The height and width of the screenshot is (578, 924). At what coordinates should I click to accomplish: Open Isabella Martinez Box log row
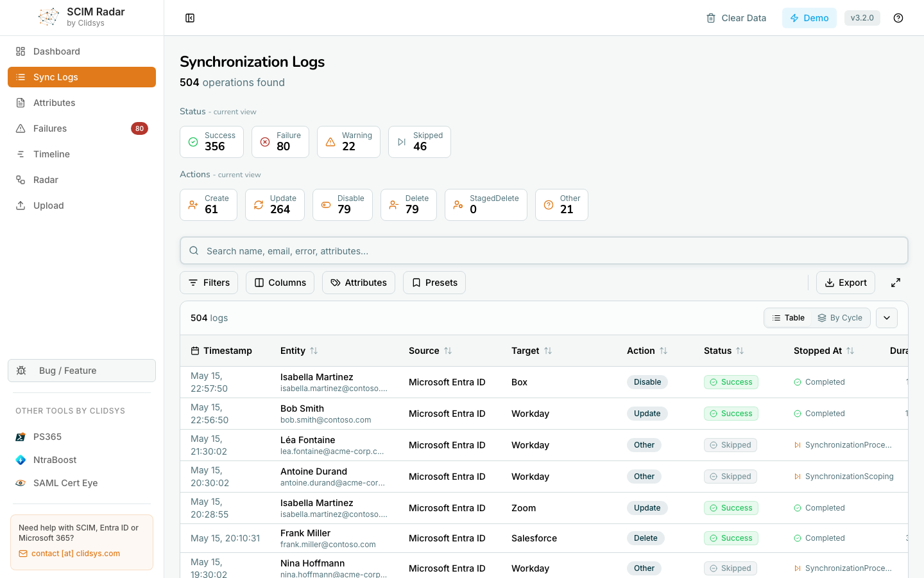coord(544,382)
